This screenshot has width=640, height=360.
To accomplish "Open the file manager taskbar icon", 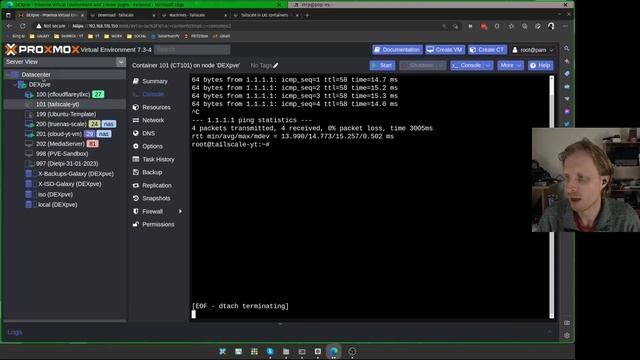I will 286,351.
